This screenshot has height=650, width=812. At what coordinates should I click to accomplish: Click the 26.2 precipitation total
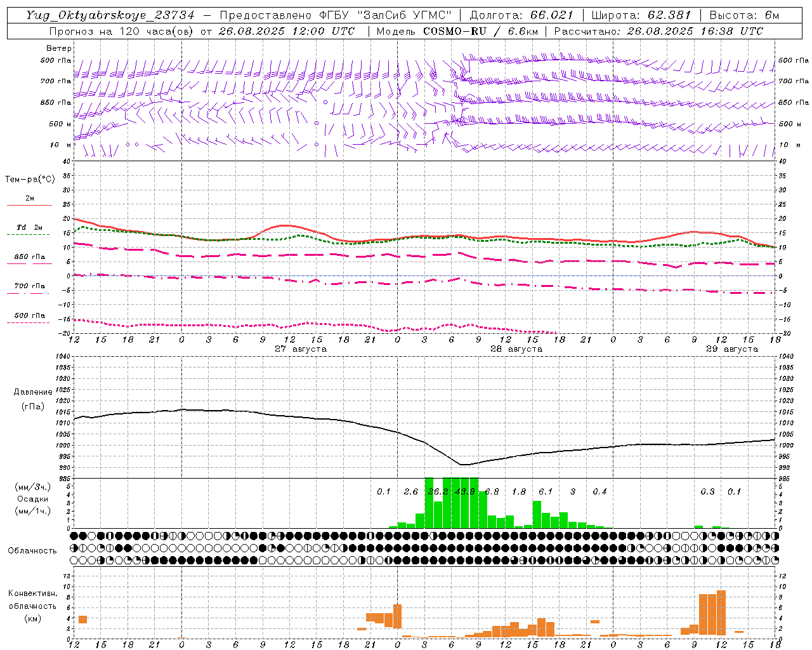click(x=438, y=491)
